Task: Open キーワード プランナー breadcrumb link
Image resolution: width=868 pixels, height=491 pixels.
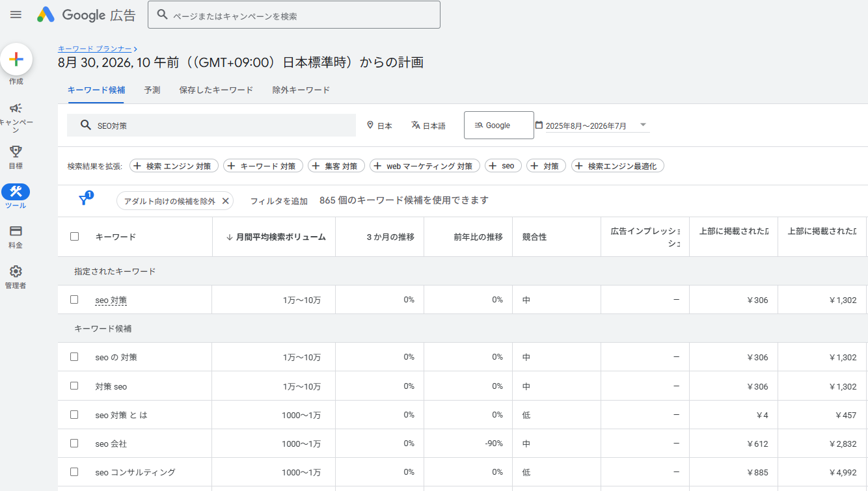Action: tap(95, 49)
